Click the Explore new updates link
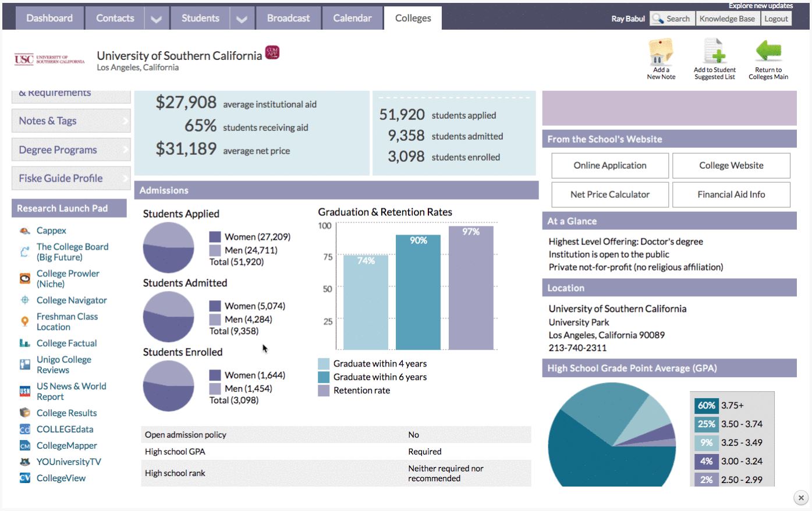This screenshot has height=511, width=812. 761,5
